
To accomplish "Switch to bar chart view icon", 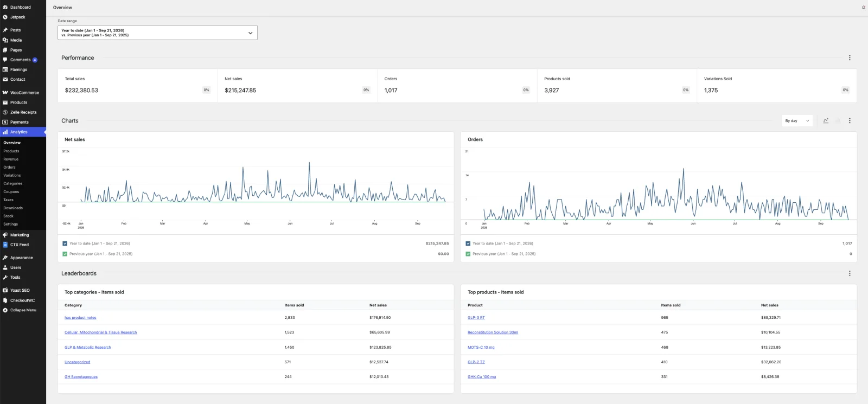I will click(x=838, y=121).
